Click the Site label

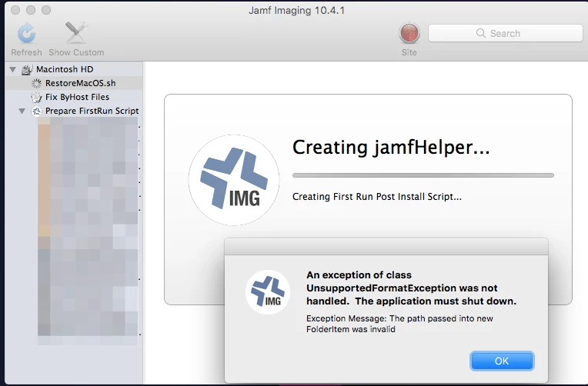[x=409, y=52]
